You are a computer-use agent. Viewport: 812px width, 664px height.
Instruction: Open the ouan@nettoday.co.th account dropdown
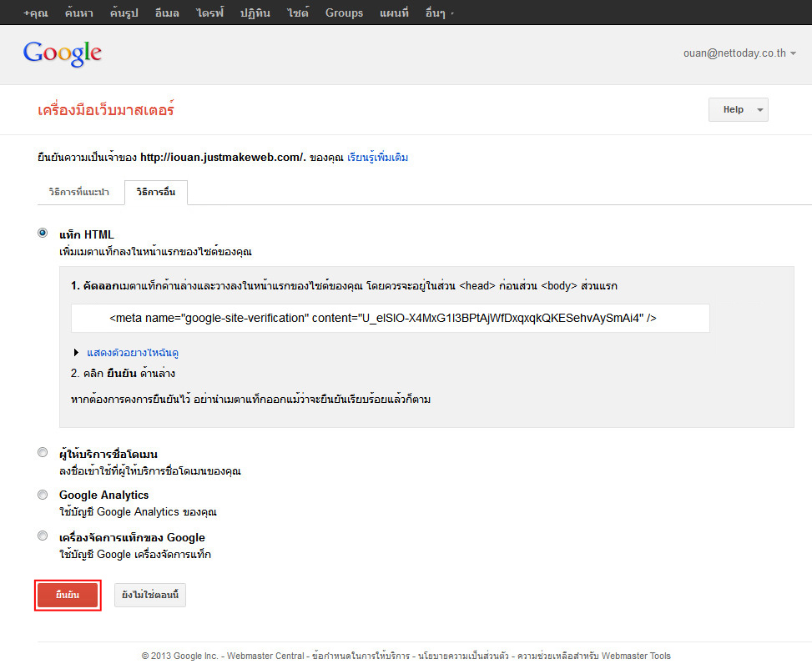(x=739, y=53)
